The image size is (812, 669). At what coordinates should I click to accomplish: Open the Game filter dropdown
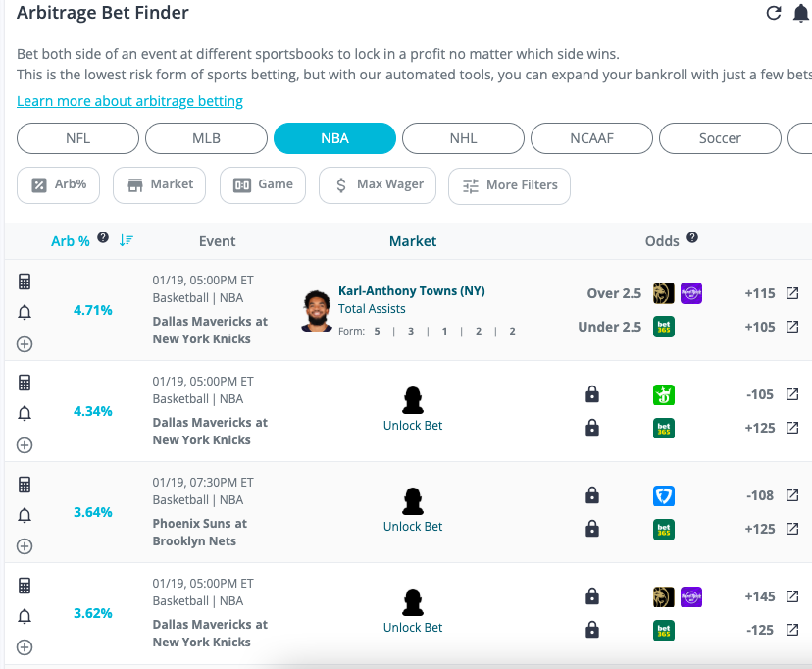[262, 184]
